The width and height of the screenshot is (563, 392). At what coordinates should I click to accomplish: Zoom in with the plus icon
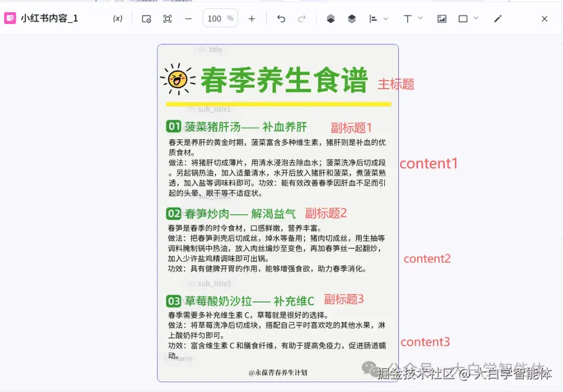[252, 18]
